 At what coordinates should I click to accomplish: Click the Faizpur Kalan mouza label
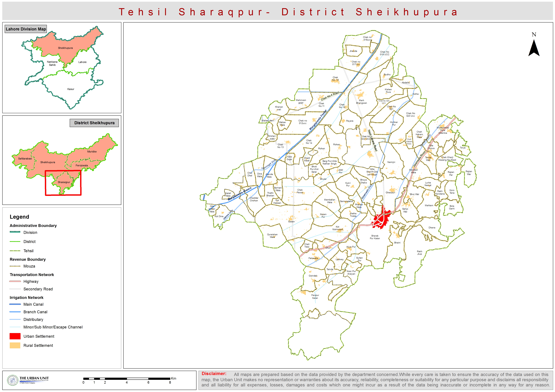point(315,296)
